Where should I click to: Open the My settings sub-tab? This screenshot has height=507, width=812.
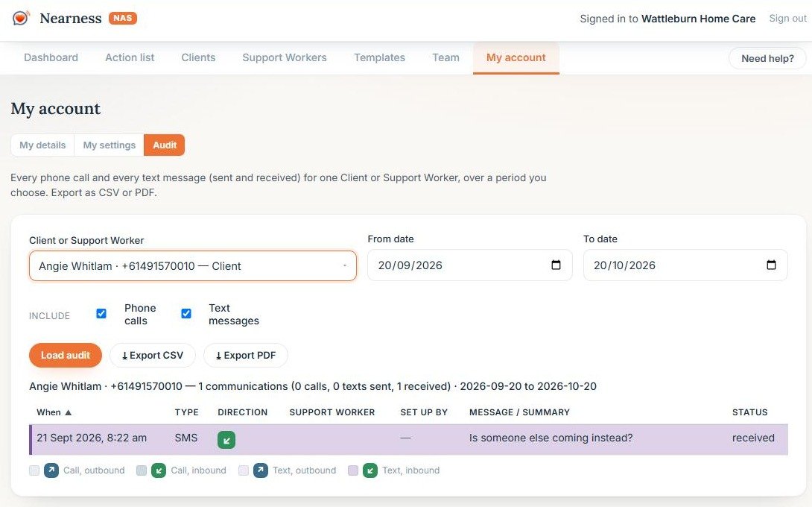(110, 145)
